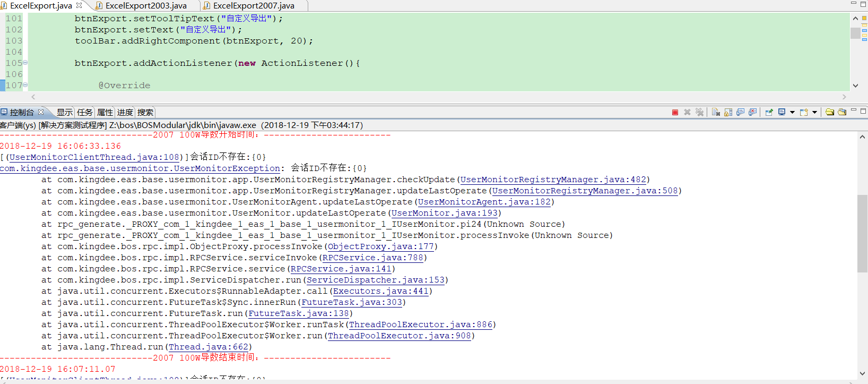Terminate the running process with red stop icon
This screenshot has width=868, height=384.
click(675, 112)
